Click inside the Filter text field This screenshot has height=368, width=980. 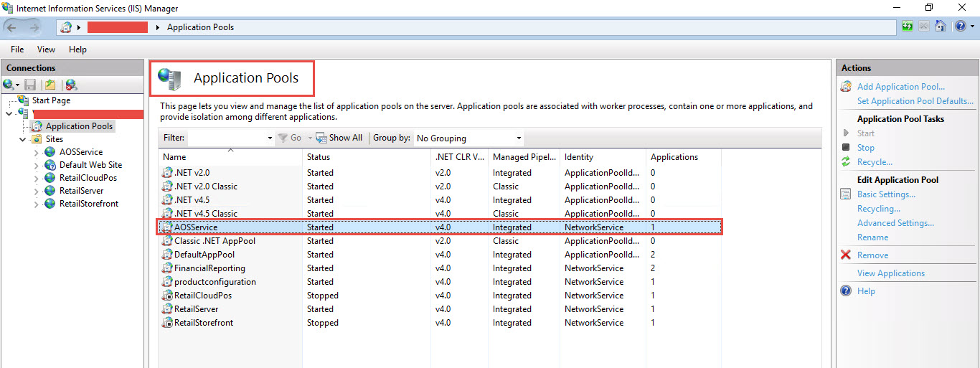(226, 138)
